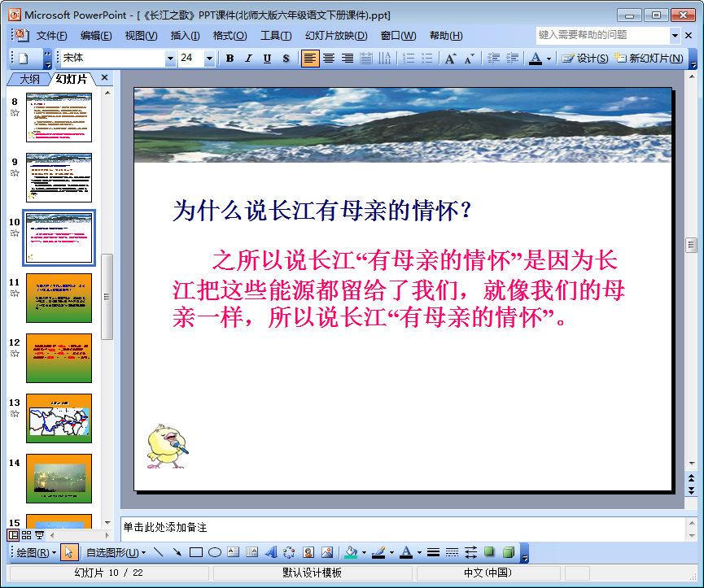Select the Line drawing tool

click(x=159, y=552)
